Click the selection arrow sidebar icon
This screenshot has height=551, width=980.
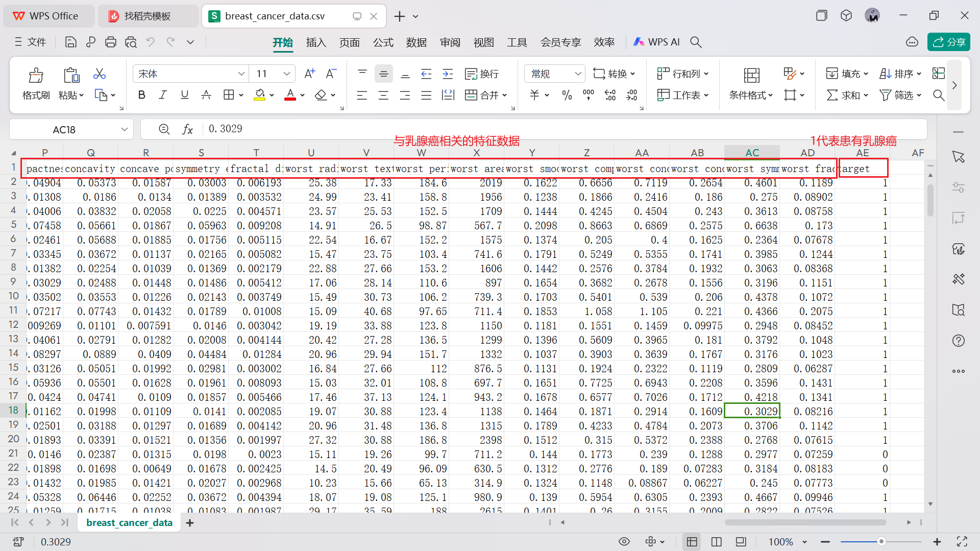(958, 157)
